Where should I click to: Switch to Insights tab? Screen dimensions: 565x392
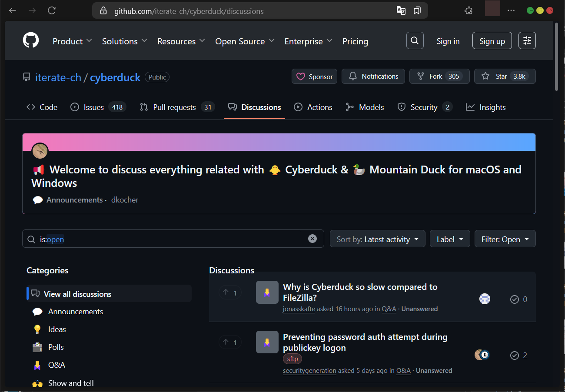(485, 107)
